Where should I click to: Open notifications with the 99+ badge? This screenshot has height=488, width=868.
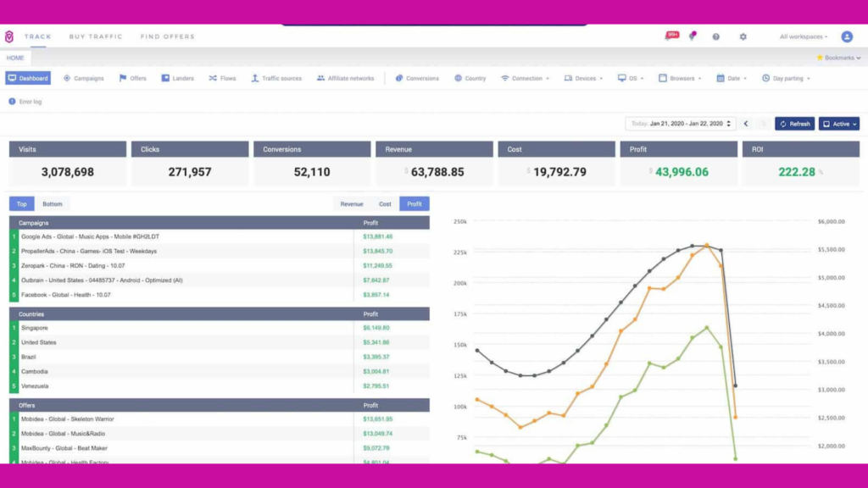coord(671,36)
